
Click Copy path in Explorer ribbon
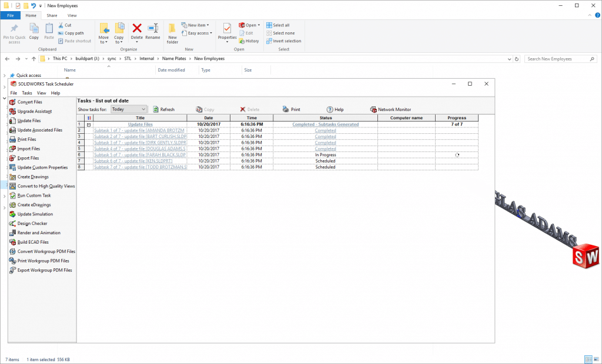(x=71, y=33)
